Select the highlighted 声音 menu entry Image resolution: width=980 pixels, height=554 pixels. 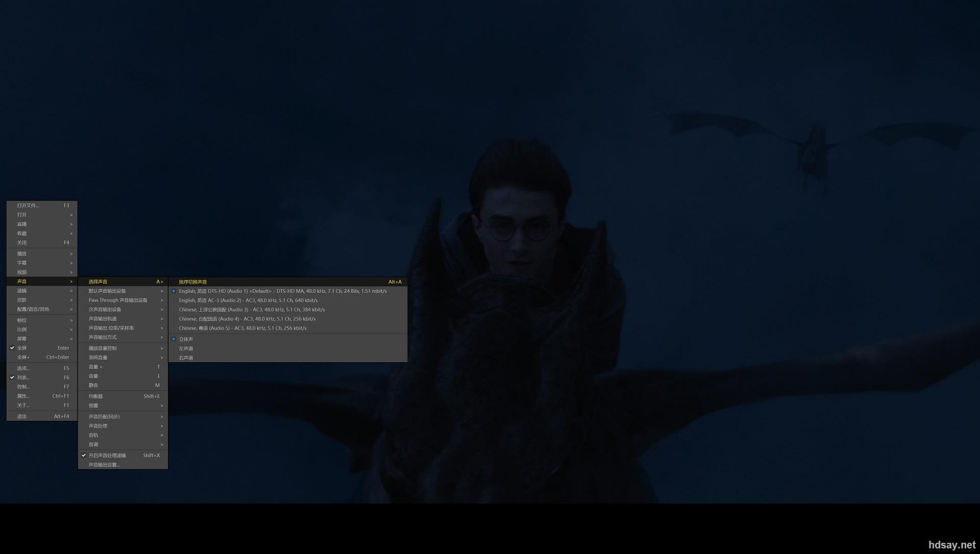pos(42,282)
